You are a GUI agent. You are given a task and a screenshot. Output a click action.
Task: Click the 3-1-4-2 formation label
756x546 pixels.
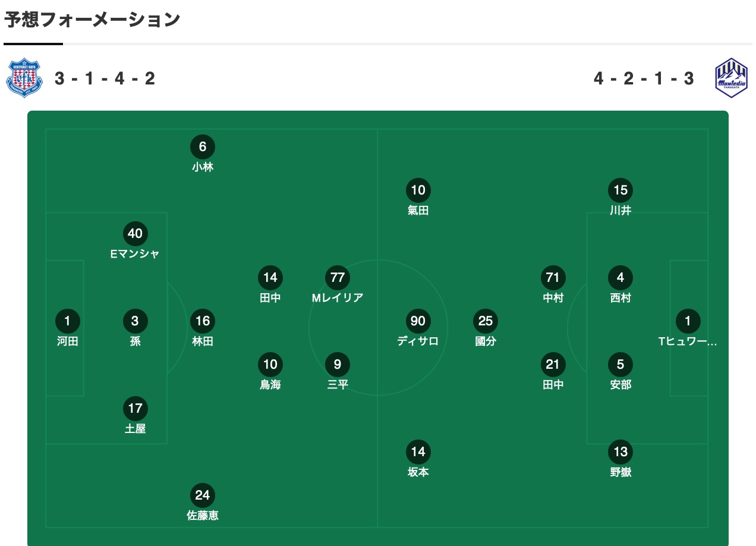click(x=105, y=78)
